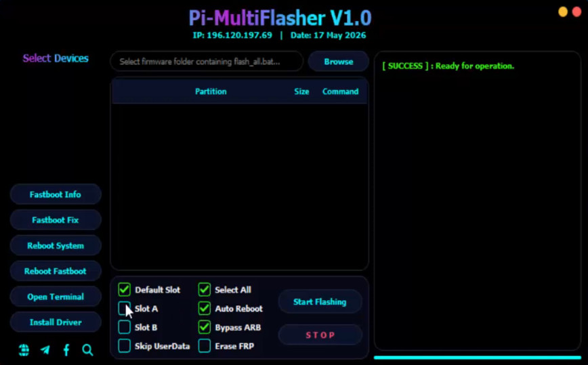Click the 'Date: 17 May 2026' text
The image size is (588, 365).
click(x=328, y=35)
